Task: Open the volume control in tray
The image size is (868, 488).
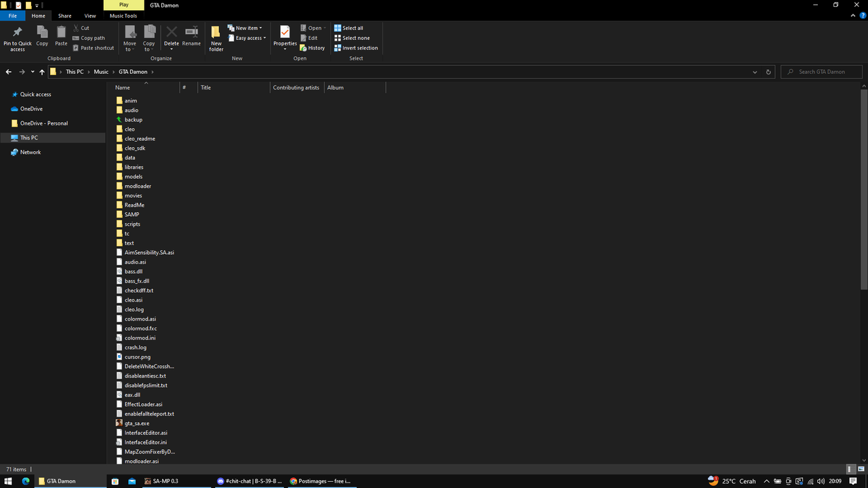Action: tap(821, 481)
